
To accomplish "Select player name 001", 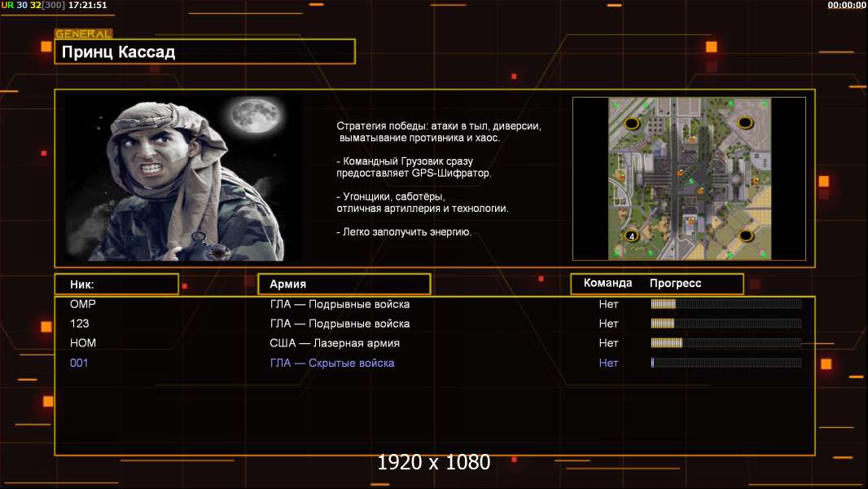I will tap(79, 363).
